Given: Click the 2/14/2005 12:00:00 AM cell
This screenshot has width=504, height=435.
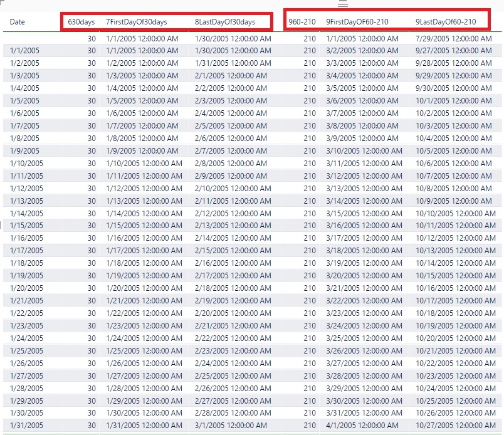Looking at the screenshot, I should [x=233, y=238].
